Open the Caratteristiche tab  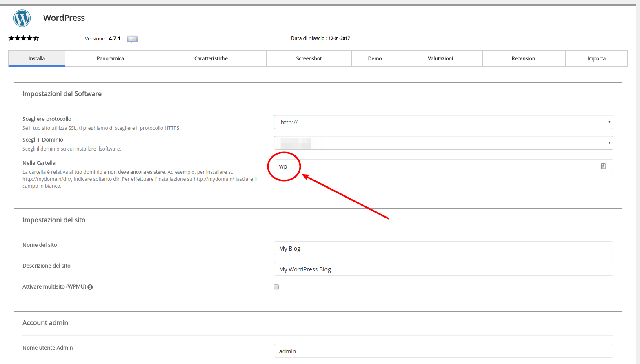pos(211,58)
